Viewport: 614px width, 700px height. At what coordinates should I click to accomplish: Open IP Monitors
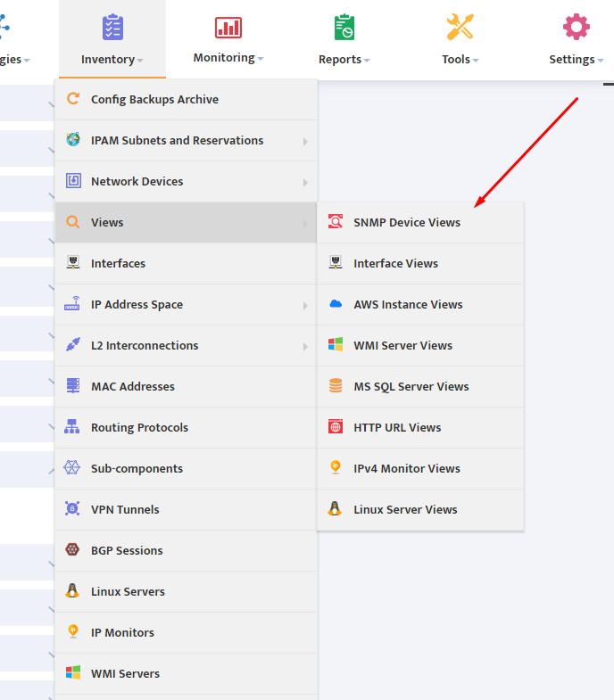tap(186, 633)
